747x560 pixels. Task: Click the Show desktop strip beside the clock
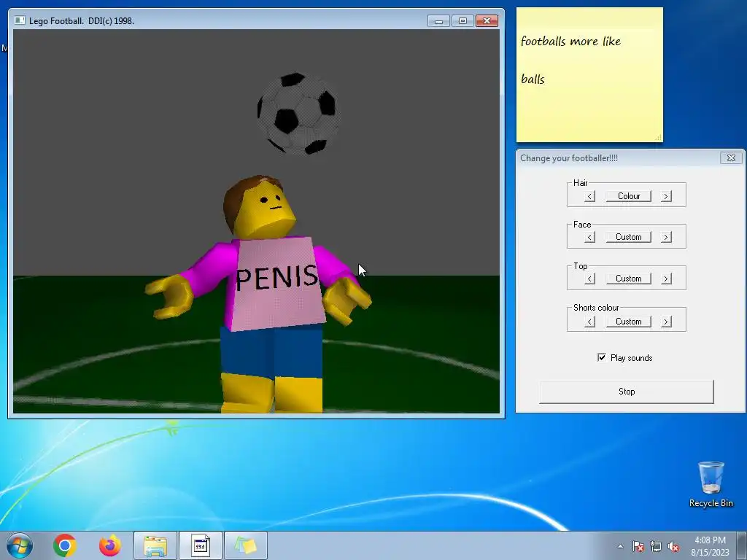click(x=742, y=545)
